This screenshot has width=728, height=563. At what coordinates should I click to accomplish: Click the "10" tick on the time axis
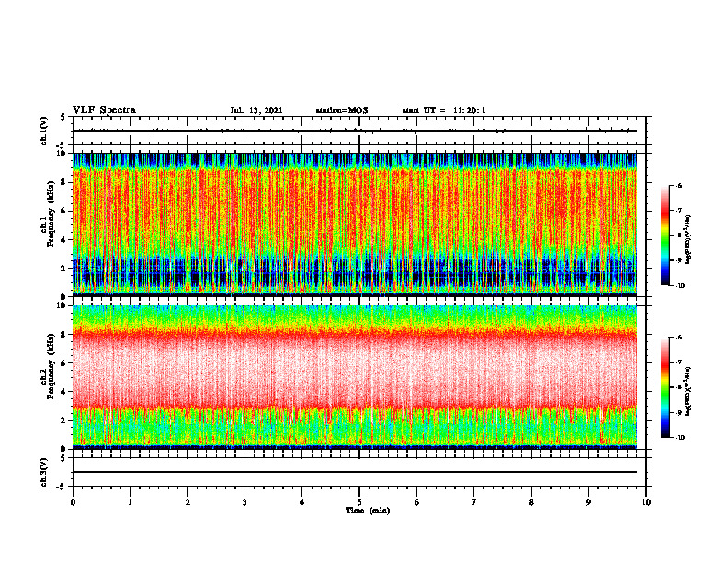[x=646, y=502]
